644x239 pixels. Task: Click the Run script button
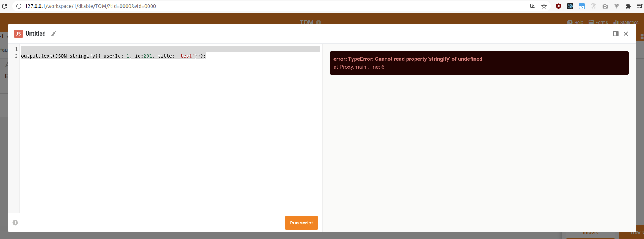(301, 223)
